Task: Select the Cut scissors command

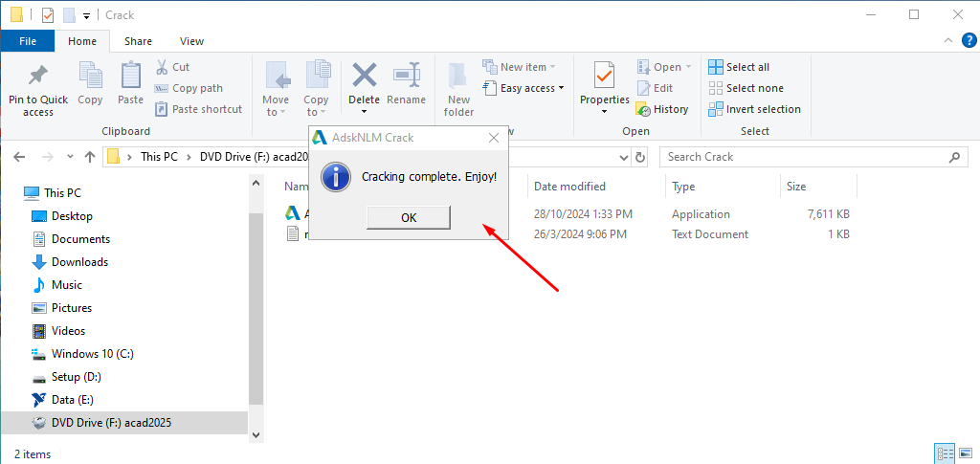Action: coord(172,67)
